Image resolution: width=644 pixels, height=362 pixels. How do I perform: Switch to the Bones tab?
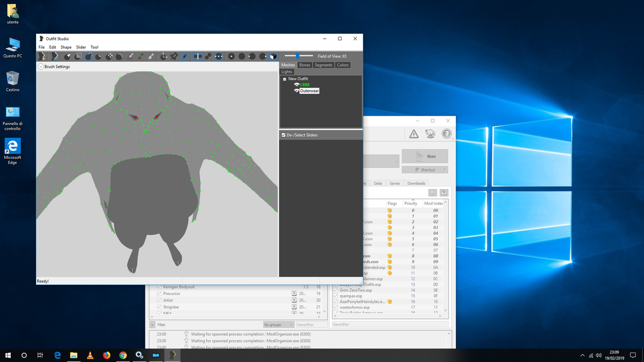[x=305, y=65]
